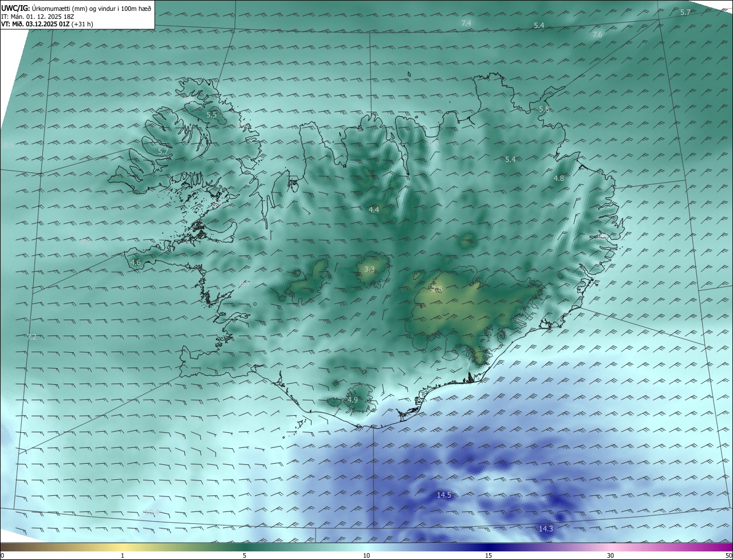Click the 4.6 value on the western peninsula

tap(136, 263)
